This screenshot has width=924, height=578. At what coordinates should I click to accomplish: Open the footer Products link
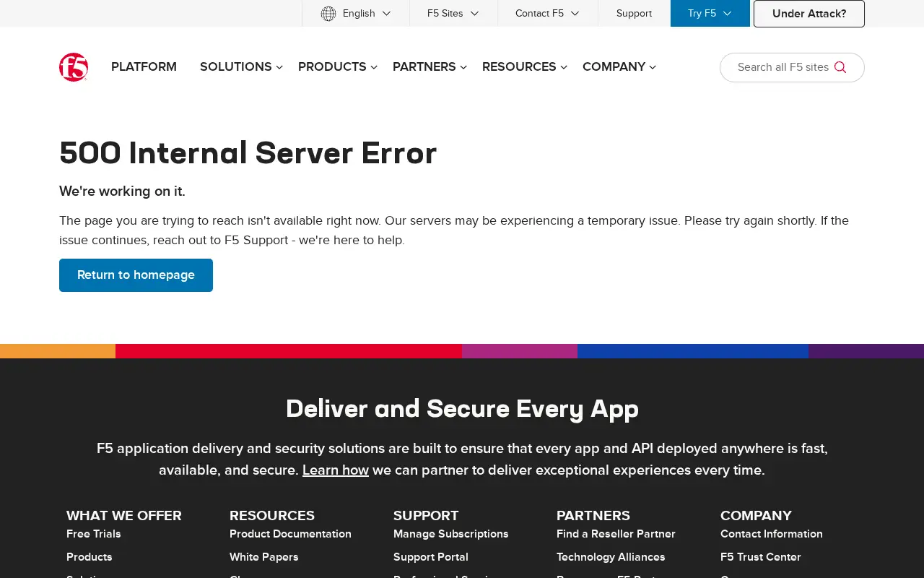(90, 557)
